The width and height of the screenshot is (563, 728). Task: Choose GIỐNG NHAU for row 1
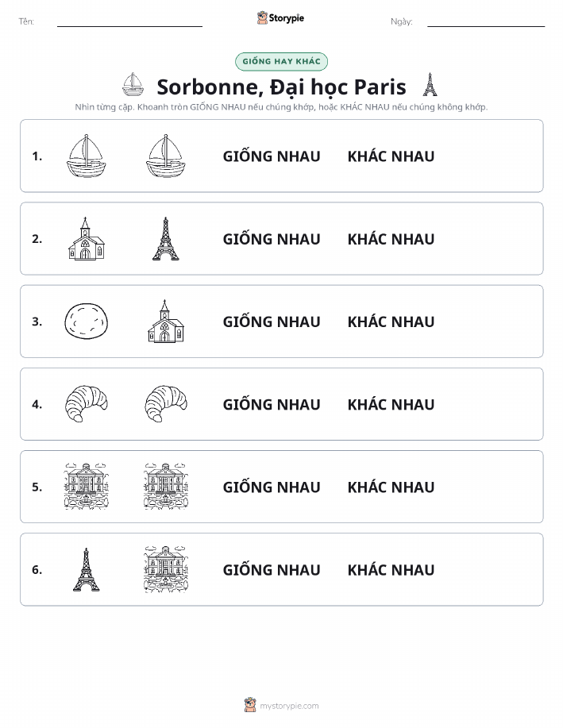272,156
